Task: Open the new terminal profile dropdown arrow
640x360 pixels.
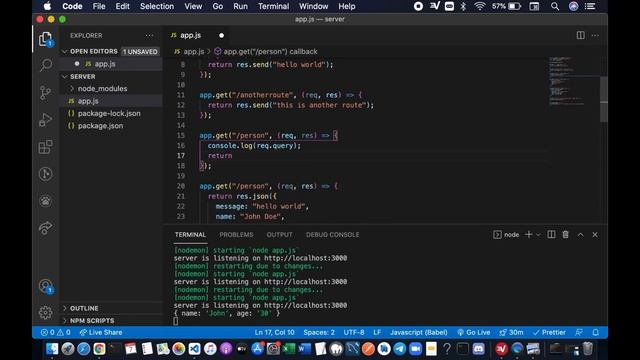Action: tap(538, 235)
